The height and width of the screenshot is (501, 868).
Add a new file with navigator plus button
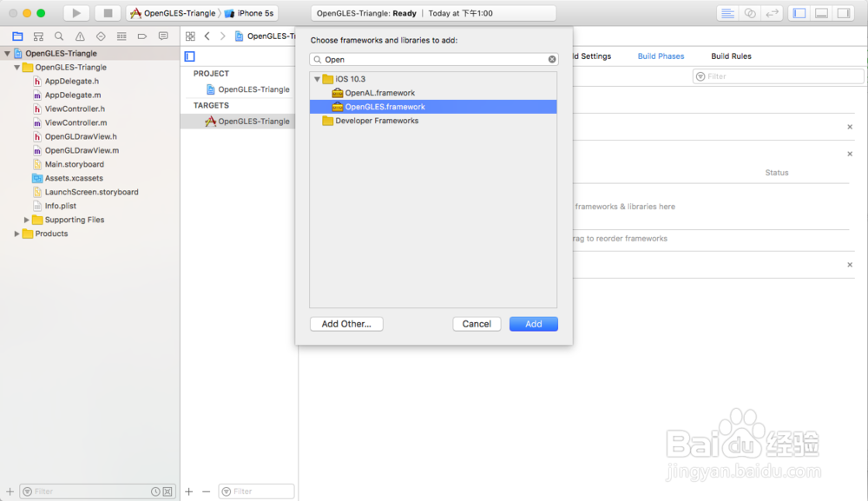pyautogui.click(x=10, y=491)
